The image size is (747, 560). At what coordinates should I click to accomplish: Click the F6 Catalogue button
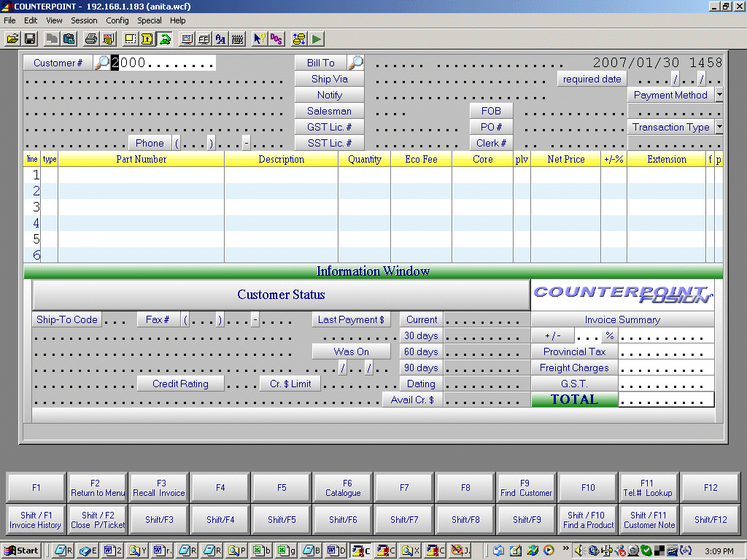343,488
